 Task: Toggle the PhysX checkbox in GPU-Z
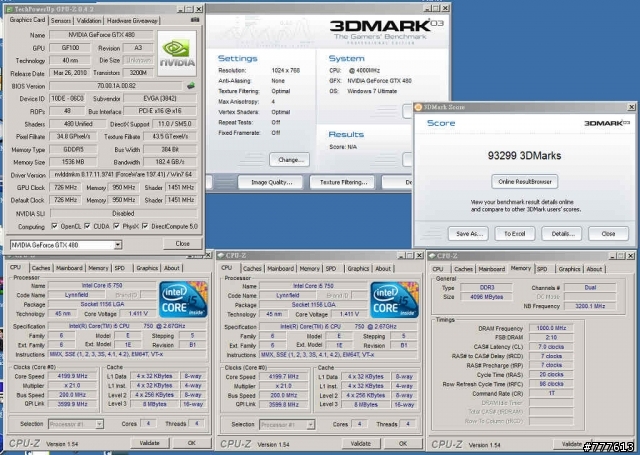tap(116, 226)
